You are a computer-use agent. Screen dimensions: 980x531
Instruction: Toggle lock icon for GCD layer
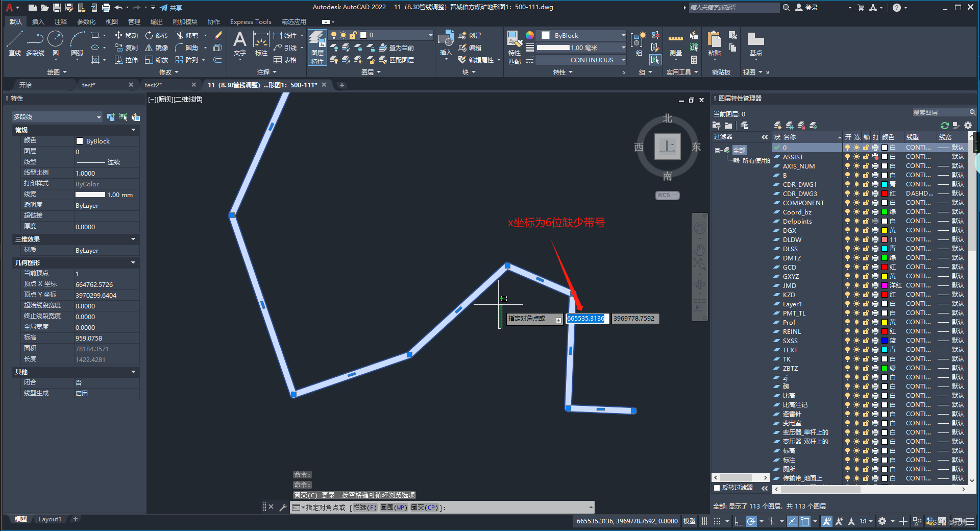pyautogui.click(x=866, y=267)
